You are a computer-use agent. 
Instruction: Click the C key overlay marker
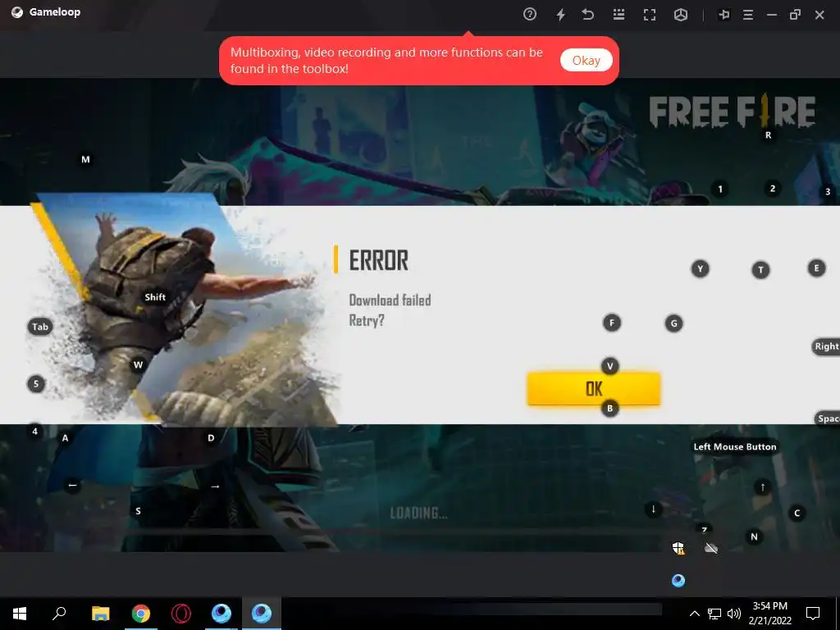click(797, 514)
